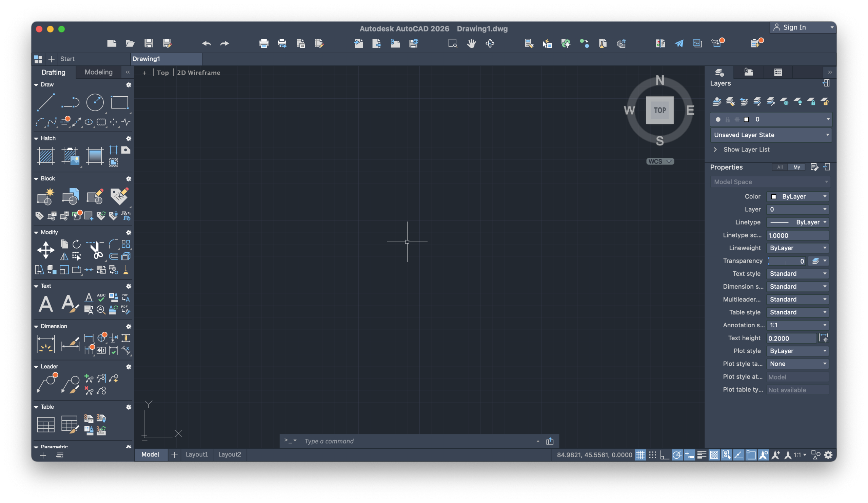Open the Linetype ByLayer dropdown
The height and width of the screenshot is (503, 868).
(797, 222)
